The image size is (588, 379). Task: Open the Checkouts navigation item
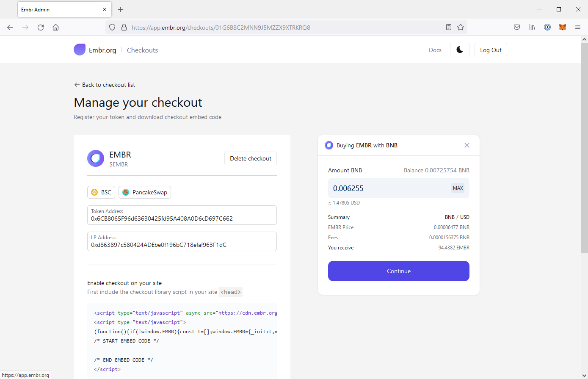142,50
